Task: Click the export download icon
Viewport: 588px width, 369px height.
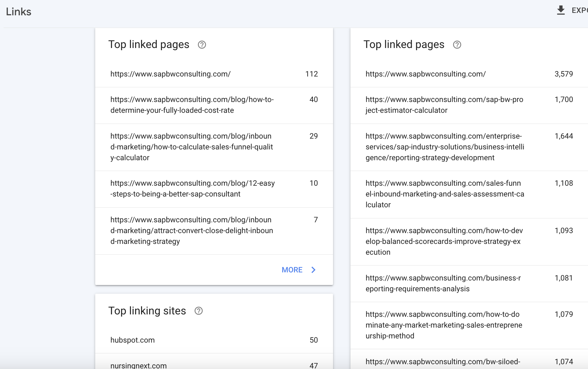Action: [561, 10]
